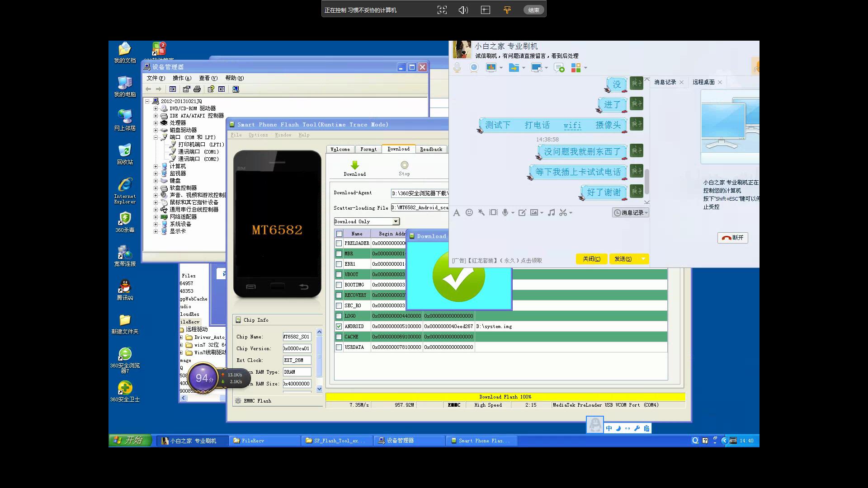
Task: Click the 断开 disconnect button
Action: coord(732,238)
